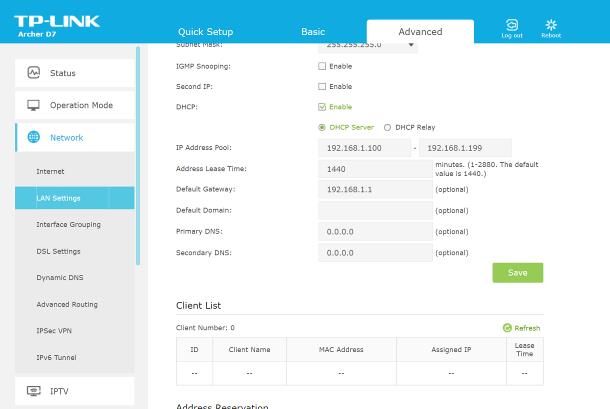Click the Address Lease Time field

(x=375, y=169)
